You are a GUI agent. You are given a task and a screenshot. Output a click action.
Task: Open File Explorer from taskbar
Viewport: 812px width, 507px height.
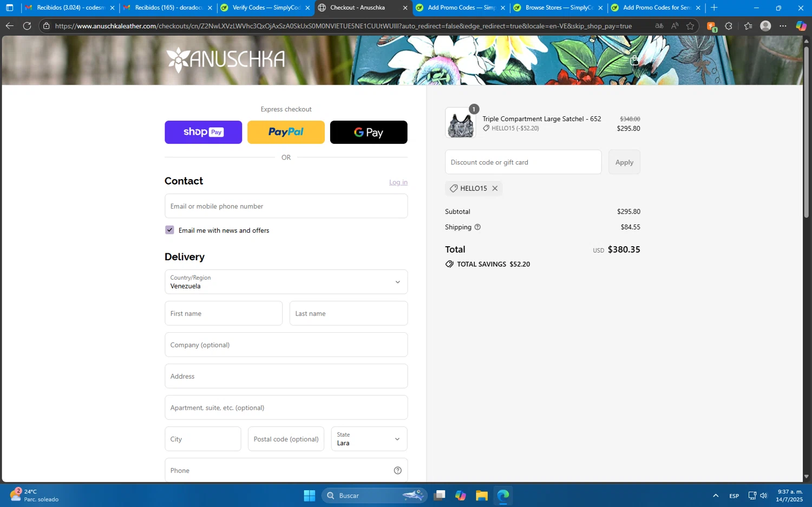[482, 496]
